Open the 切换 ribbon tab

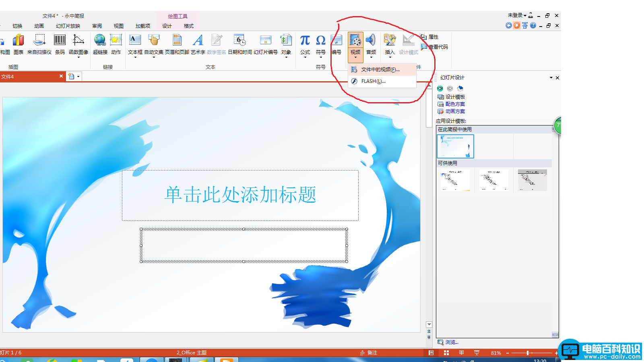coord(17,26)
